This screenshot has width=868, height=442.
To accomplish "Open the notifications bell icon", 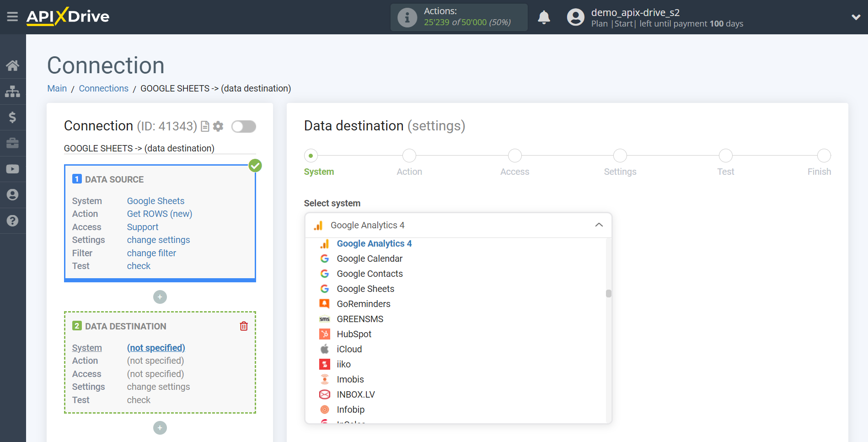I will [x=544, y=17].
